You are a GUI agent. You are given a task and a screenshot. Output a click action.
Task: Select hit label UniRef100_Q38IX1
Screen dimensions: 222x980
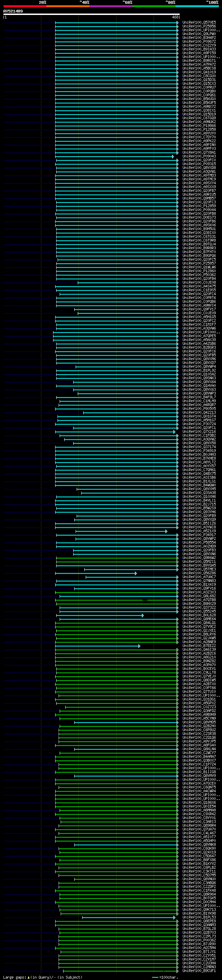pyautogui.click(x=199, y=110)
